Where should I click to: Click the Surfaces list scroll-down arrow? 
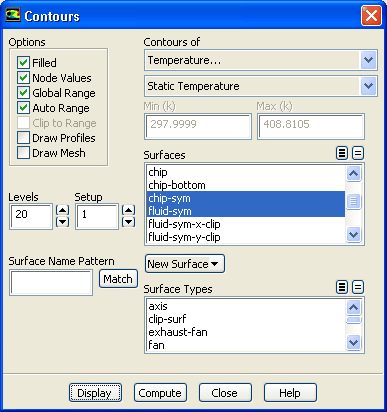tap(353, 235)
